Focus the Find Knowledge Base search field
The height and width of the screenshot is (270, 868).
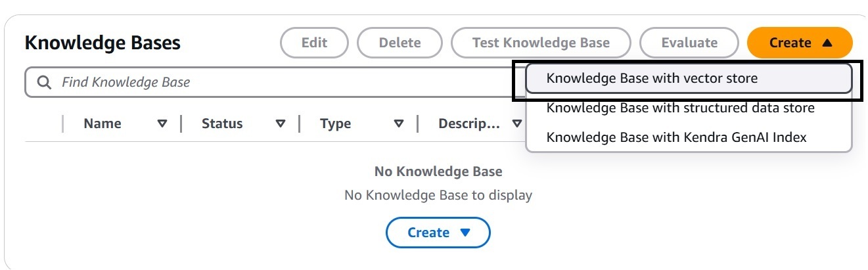tap(269, 82)
